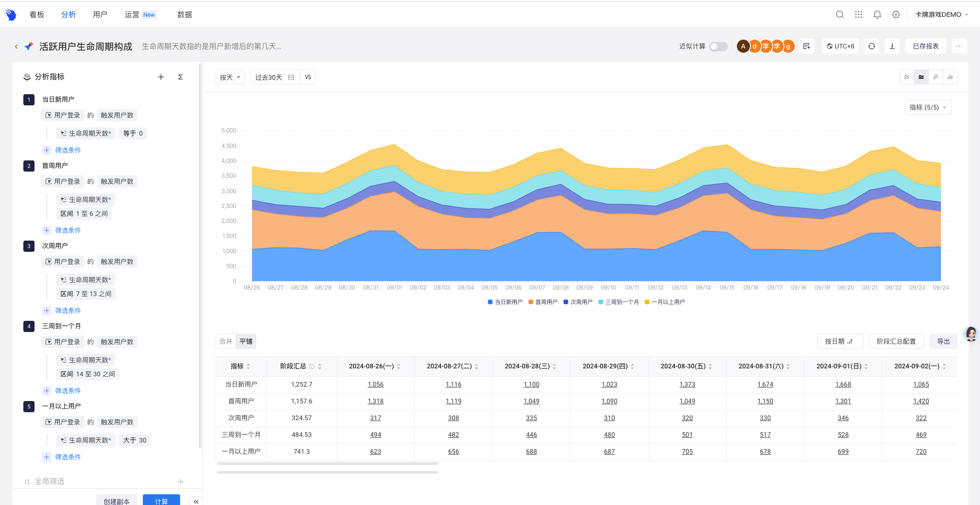This screenshot has width=980, height=505.
Task: Click the 计算 button
Action: 161,500
